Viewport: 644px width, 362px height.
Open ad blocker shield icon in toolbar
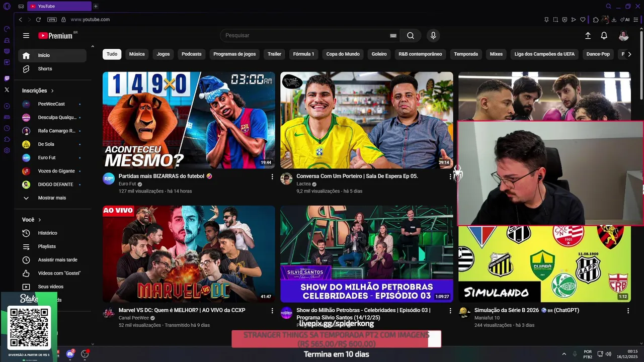(565, 20)
